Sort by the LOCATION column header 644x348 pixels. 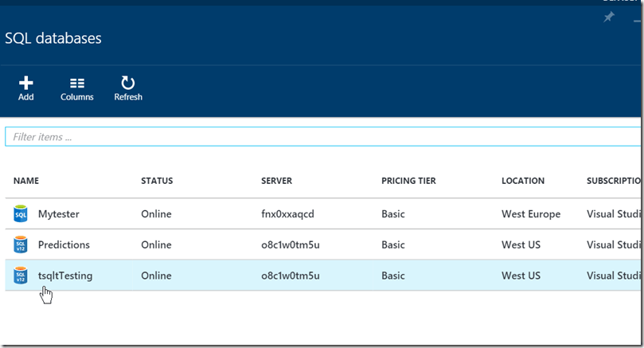click(x=523, y=181)
